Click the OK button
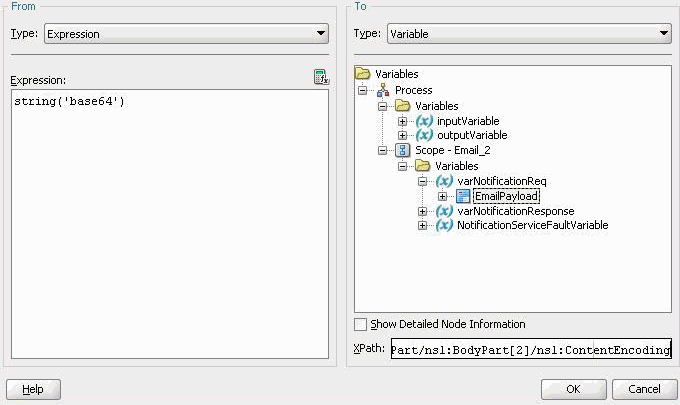The image size is (680, 405). click(573, 389)
